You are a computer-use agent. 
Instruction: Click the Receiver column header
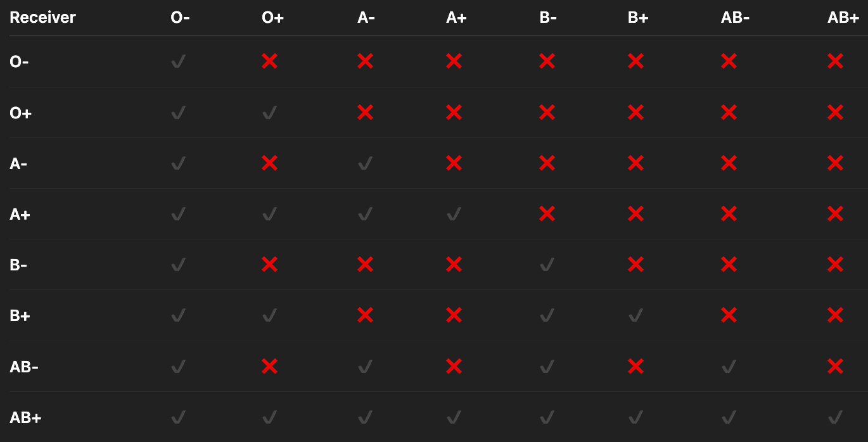pos(42,18)
